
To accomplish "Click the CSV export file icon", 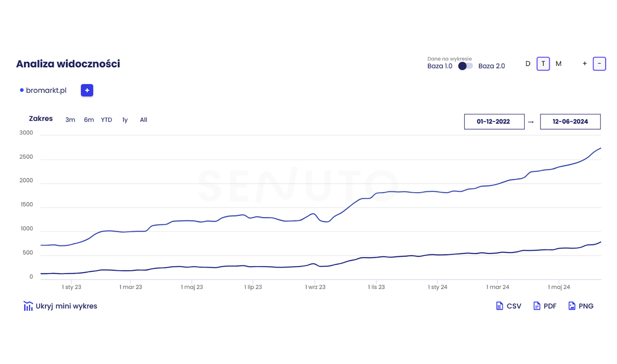I will coord(499,306).
